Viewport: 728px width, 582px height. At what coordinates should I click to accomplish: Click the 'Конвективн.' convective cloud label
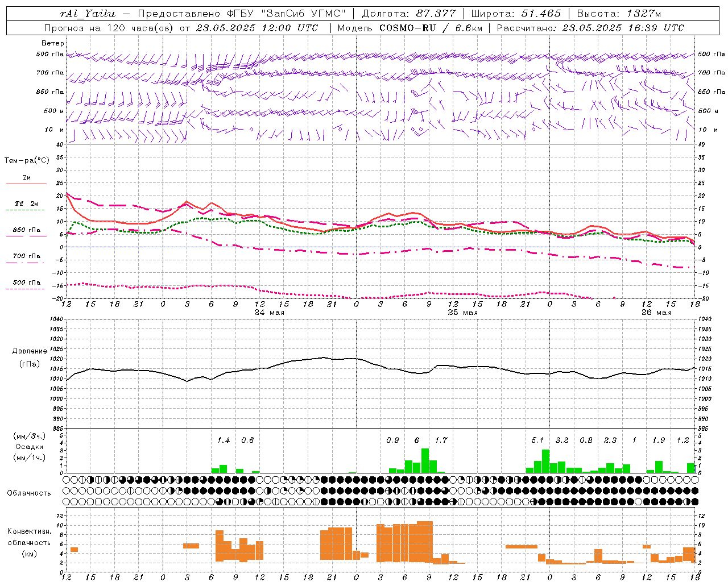(x=29, y=531)
